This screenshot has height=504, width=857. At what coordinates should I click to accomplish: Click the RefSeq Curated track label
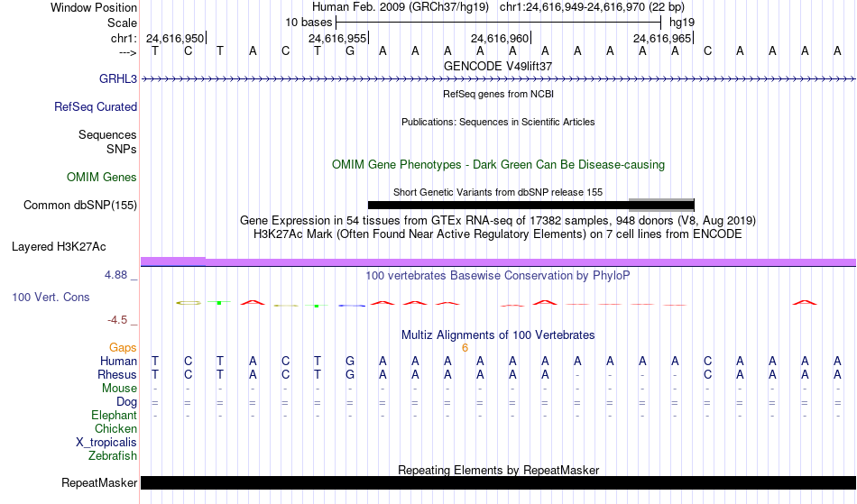(x=96, y=106)
